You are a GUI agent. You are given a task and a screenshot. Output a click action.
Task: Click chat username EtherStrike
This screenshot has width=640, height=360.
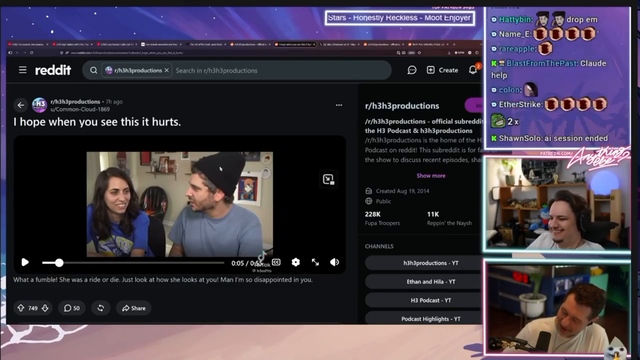[520, 104]
